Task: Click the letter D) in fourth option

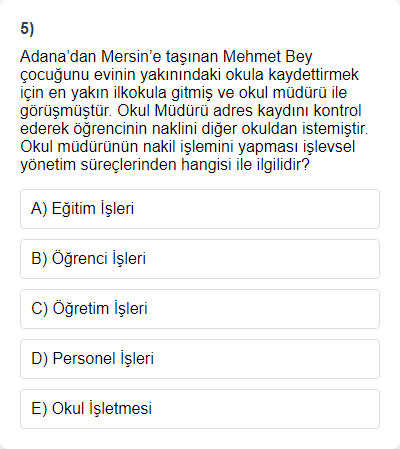Action: [x=40, y=359]
